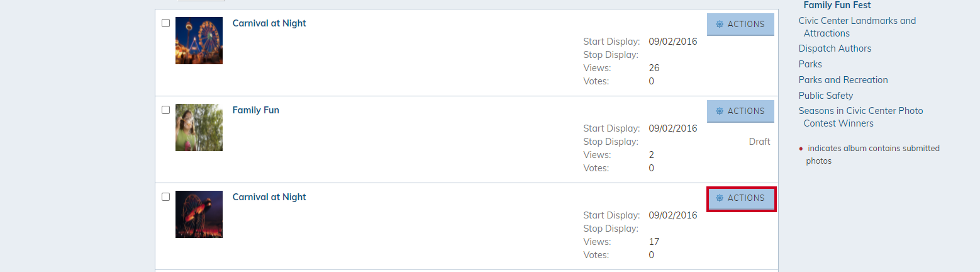Open Family Fun photo title link
The width and height of the screenshot is (980, 272).
click(256, 110)
